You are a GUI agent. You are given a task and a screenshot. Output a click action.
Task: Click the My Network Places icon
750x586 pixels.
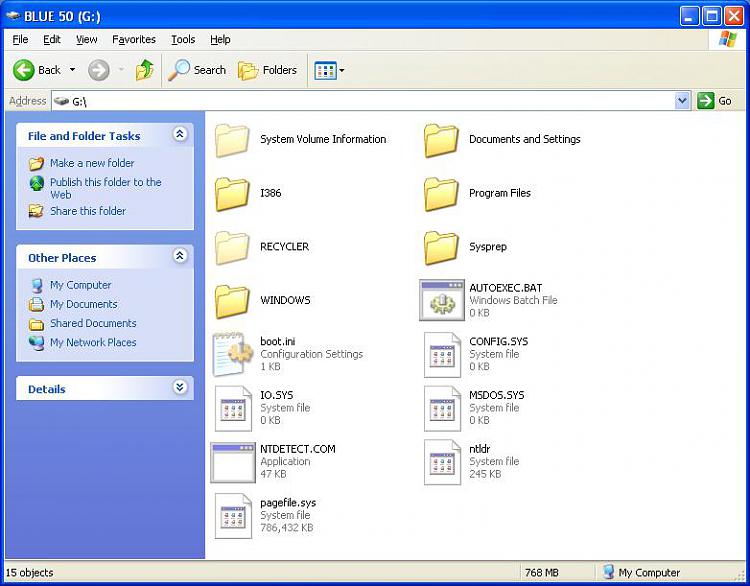pos(36,343)
